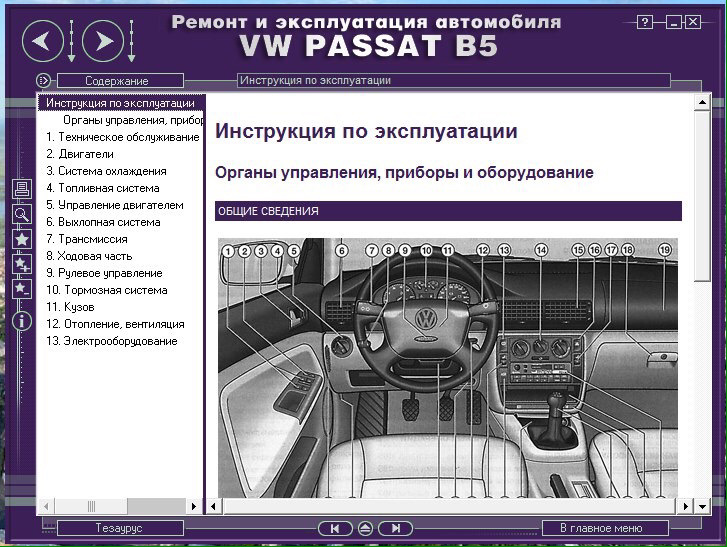This screenshot has height=547, width=727.
Task: Click the Содержание button
Action: (x=120, y=81)
